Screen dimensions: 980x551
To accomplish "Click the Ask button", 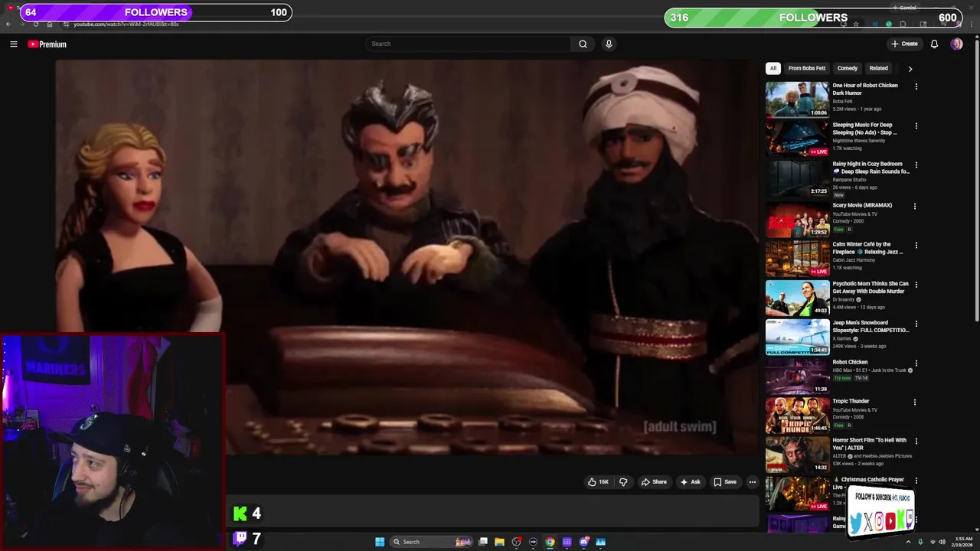I will [x=690, y=482].
